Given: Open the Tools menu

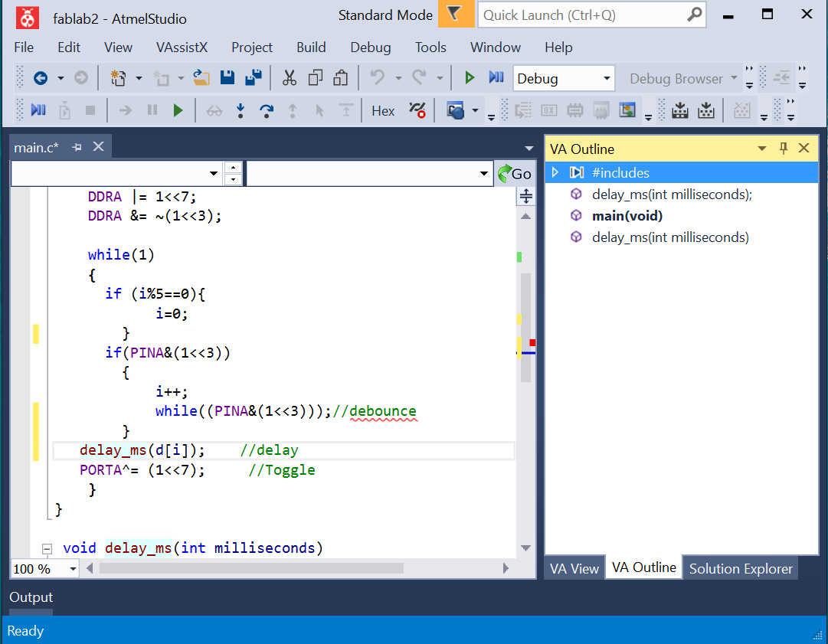Looking at the screenshot, I should (x=430, y=47).
